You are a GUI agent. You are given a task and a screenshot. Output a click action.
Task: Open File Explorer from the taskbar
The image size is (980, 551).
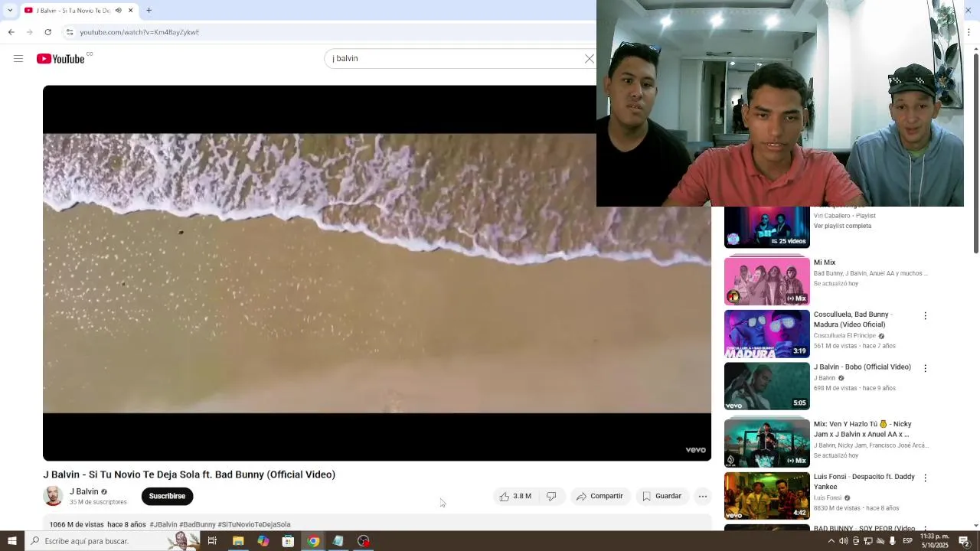(238, 541)
